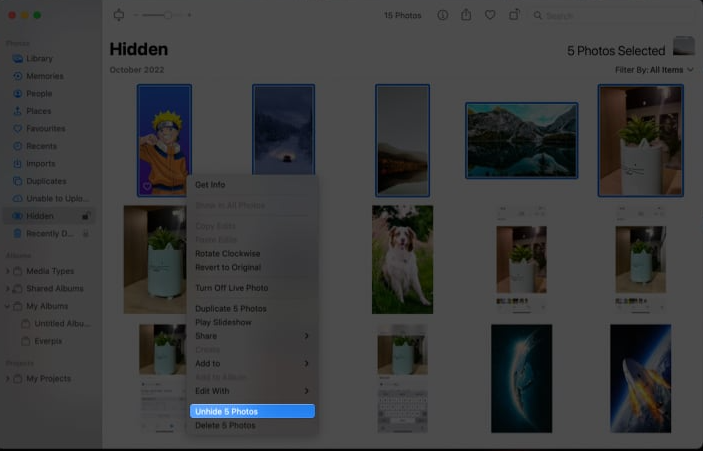
Task: Choose Revert to Original menu item
Action: pyautogui.click(x=252, y=268)
